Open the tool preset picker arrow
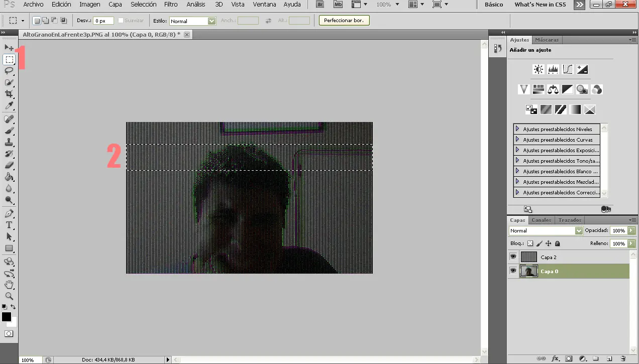The height and width of the screenshot is (364, 639). (23, 21)
